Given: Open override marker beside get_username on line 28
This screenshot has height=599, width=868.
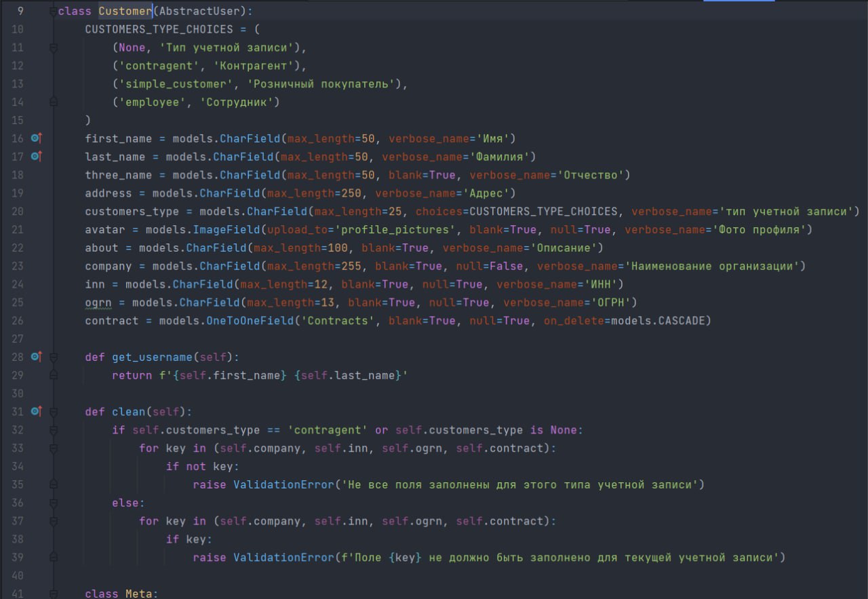Looking at the screenshot, I should [x=37, y=356].
